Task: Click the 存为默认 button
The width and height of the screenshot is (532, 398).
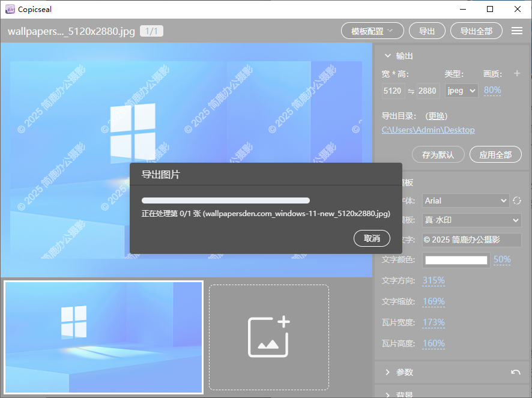Action: (x=438, y=155)
